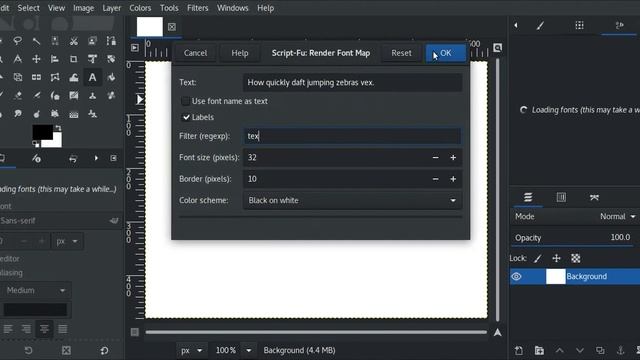The width and height of the screenshot is (640, 360).
Task: Toggle lock alpha channel
Action: point(576,258)
